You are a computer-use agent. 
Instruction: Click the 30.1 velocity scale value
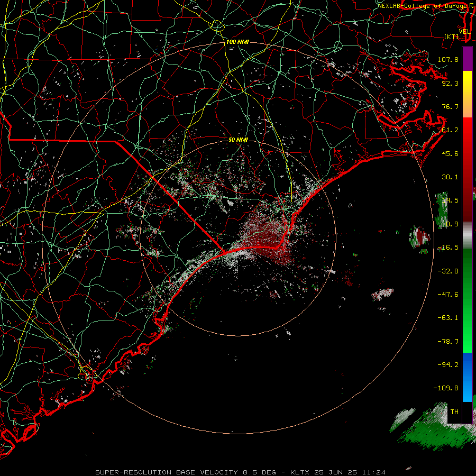(x=450, y=177)
